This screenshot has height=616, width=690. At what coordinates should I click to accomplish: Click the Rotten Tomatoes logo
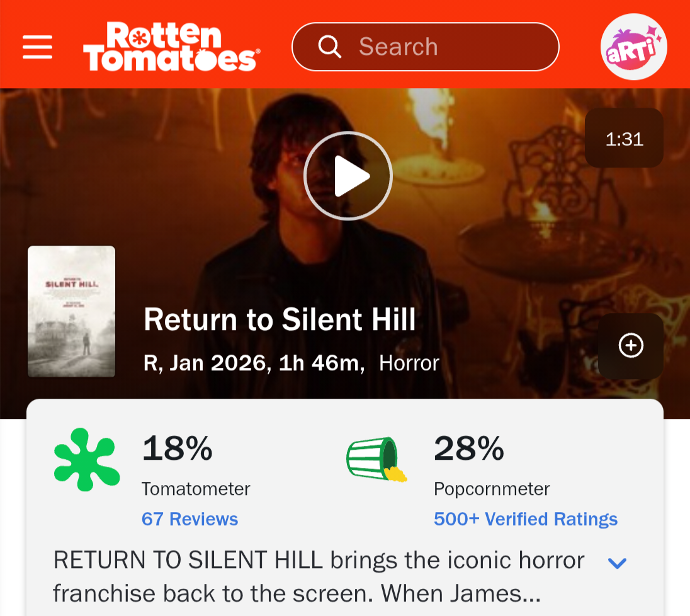coord(171,47)
